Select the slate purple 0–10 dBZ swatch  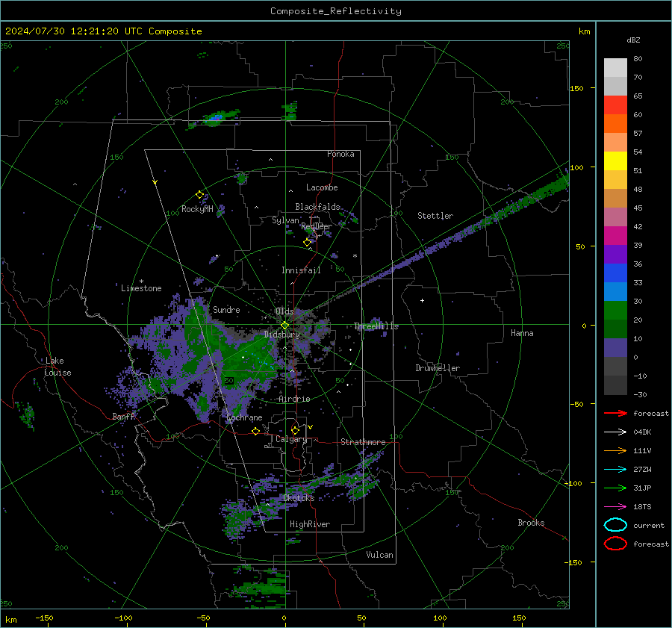click(x=615, y=348)
